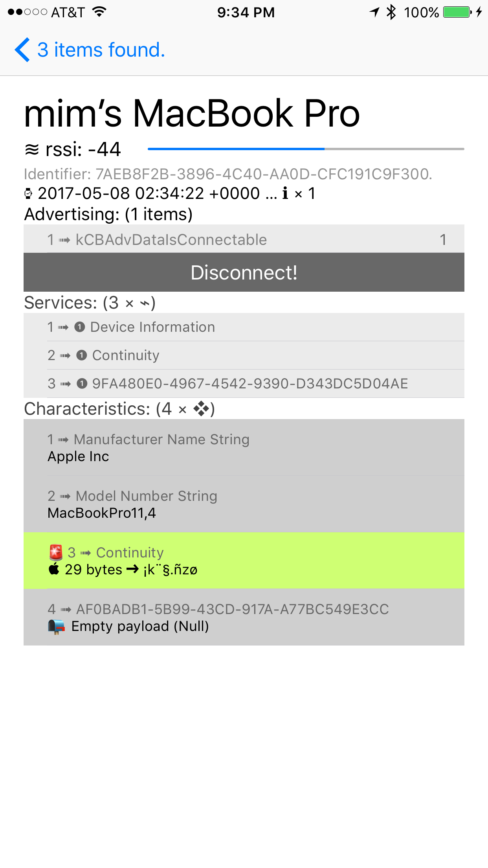
Task: Tap the Apple logo on the Continuity characteristic
Action: click(x=53, y=569)
